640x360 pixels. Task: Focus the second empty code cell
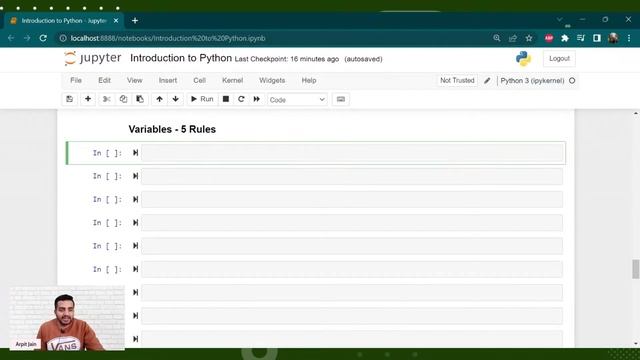pyautogui.click(x=352, y=176)
